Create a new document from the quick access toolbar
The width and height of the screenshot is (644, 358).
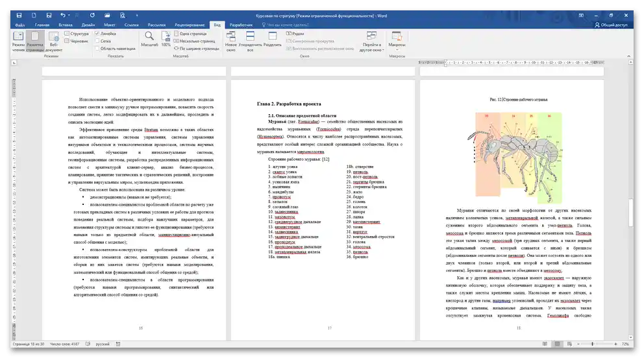coord(34,15)
